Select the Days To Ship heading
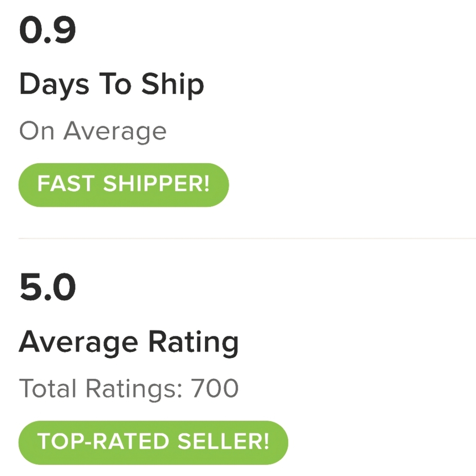 click(x=111, y=85)
